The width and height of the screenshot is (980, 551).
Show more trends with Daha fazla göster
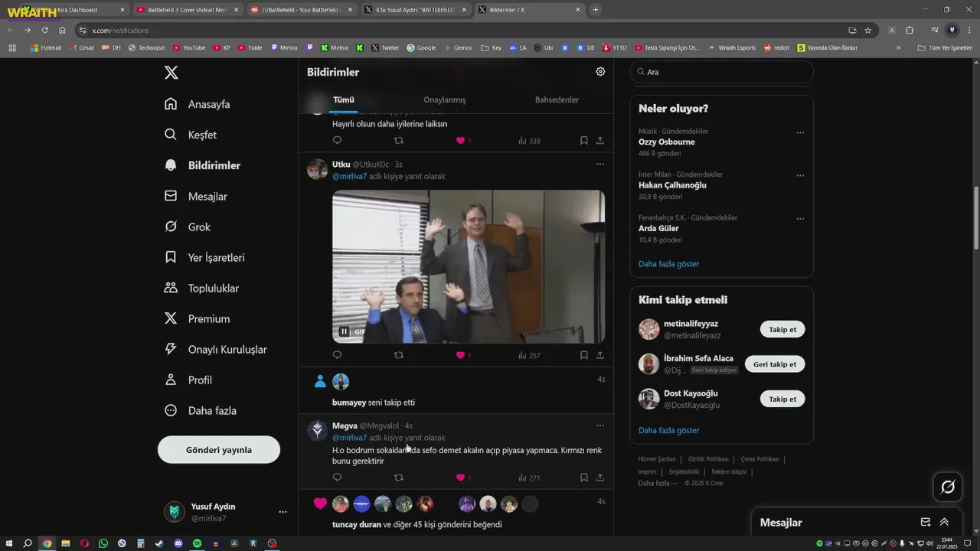tap(669, 264)
